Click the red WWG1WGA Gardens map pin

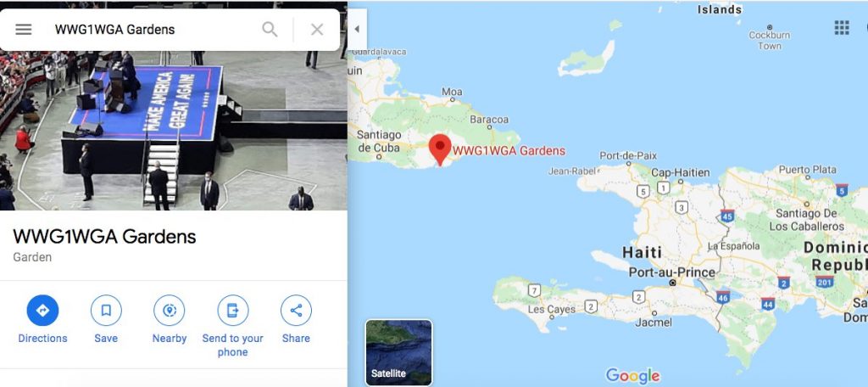[x=440, y=149]
